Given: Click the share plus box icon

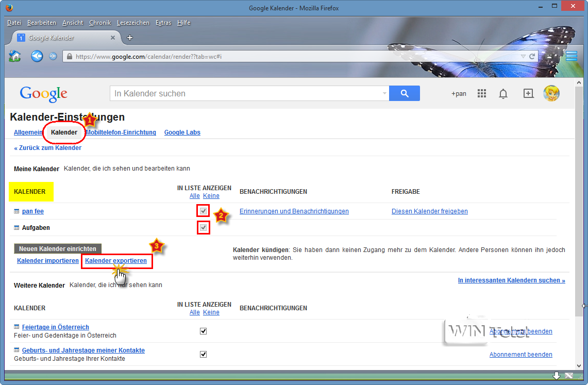Looking at the screenshot, I should (x=528, y=93).
